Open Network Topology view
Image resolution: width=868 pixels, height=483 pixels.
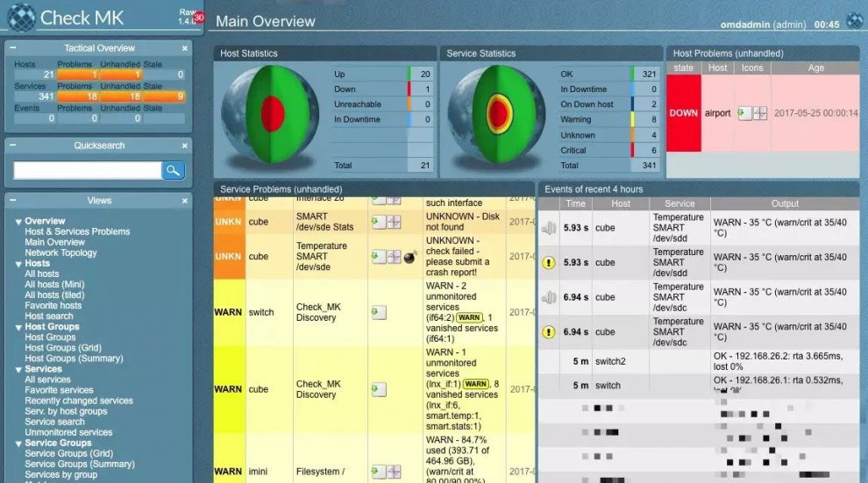[60, 252]
